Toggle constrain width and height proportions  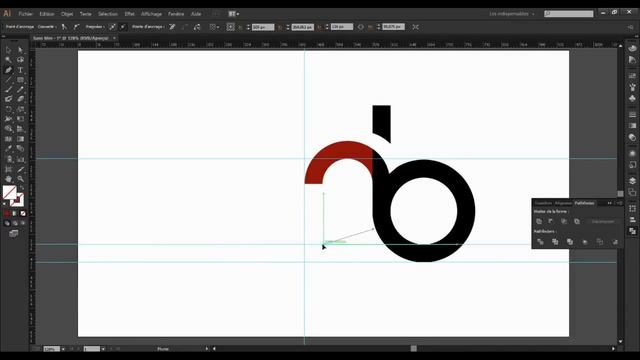coord(360,27)
